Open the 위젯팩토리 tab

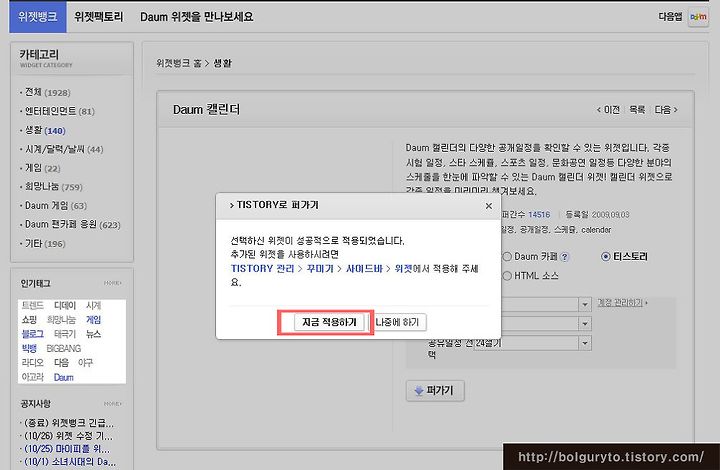pos(99,17)
